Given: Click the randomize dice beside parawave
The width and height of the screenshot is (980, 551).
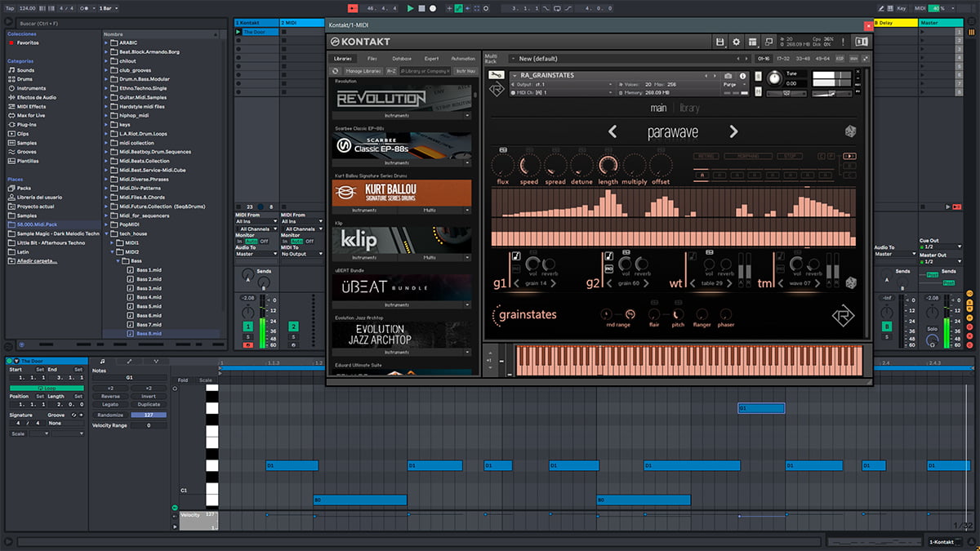Looking at the screenshot, I should point(850,131).
